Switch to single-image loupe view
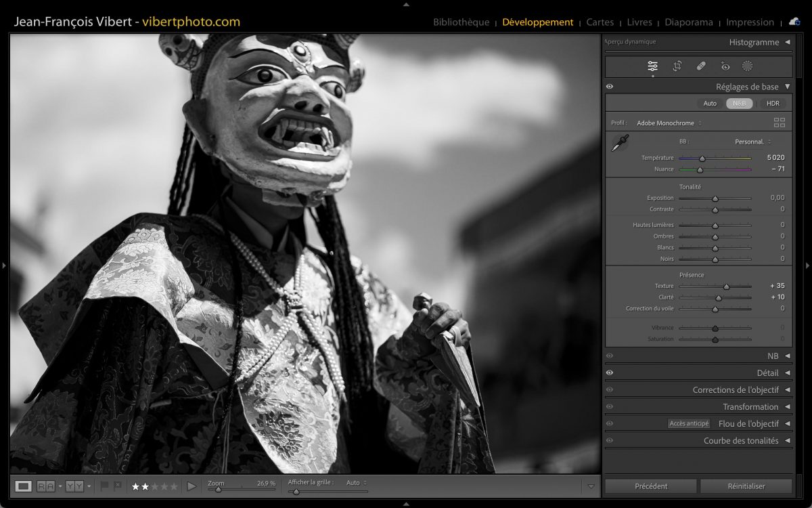 coord(24,486)
